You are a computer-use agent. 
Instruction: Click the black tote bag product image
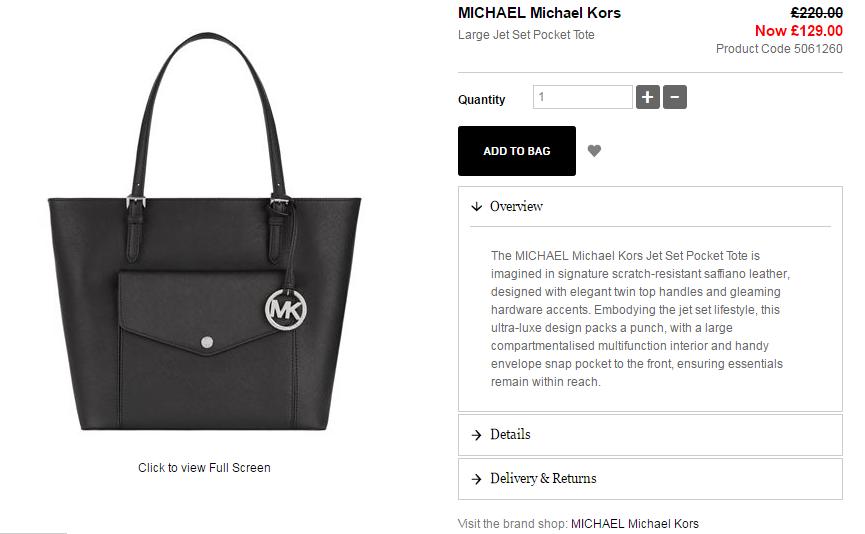205,232
